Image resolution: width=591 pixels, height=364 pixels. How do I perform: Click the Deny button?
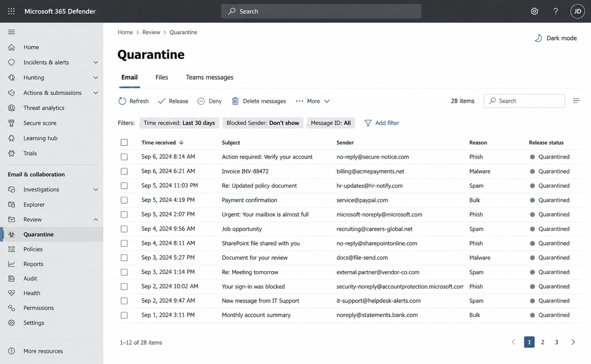[209, 101]
